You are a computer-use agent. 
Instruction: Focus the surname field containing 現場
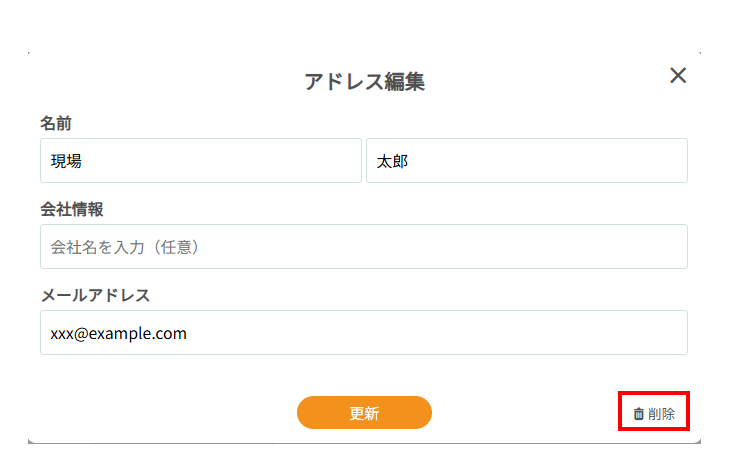(x=200, y=161)
